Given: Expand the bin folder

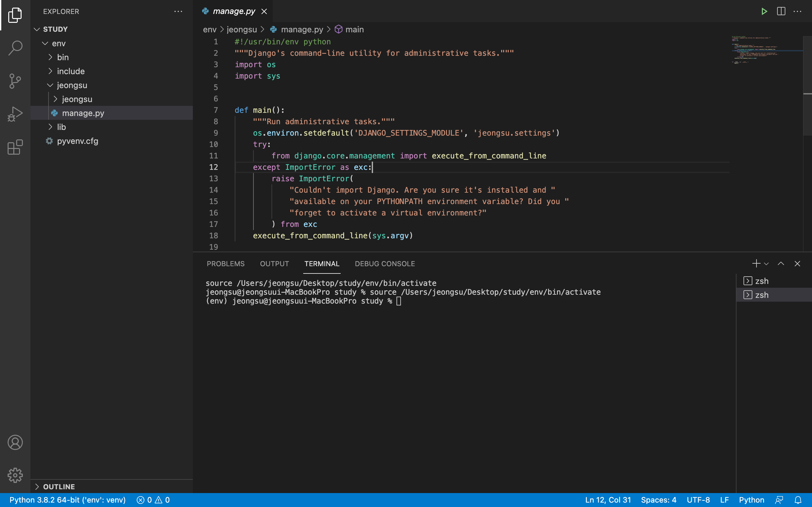Looking at the screenshot, I should tap(63, 57).
